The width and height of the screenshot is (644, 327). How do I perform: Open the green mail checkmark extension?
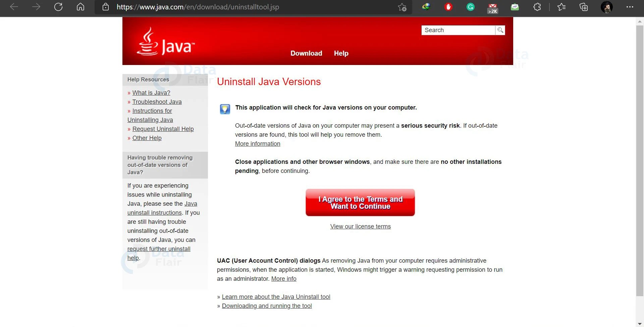click(515, 7)
